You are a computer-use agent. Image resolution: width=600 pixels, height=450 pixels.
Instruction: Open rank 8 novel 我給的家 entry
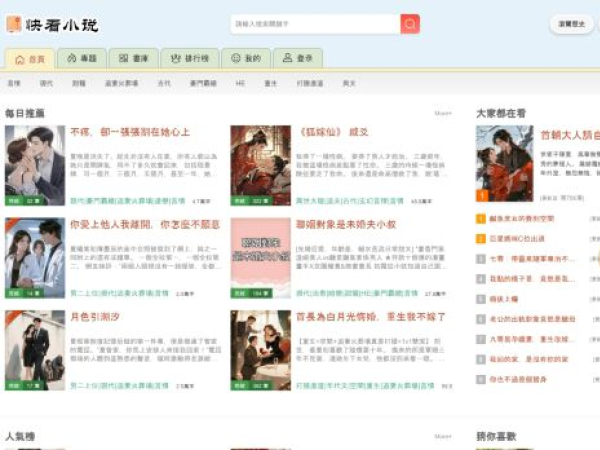[529, 359]
